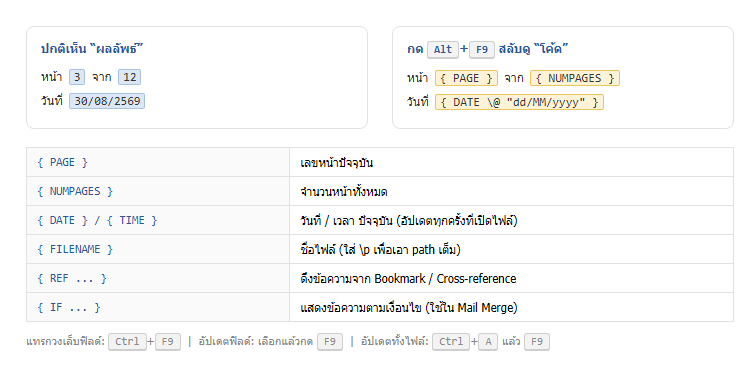Click the footer label อัปเดตทั้งไฟล์:

click(x=395, y=342)
